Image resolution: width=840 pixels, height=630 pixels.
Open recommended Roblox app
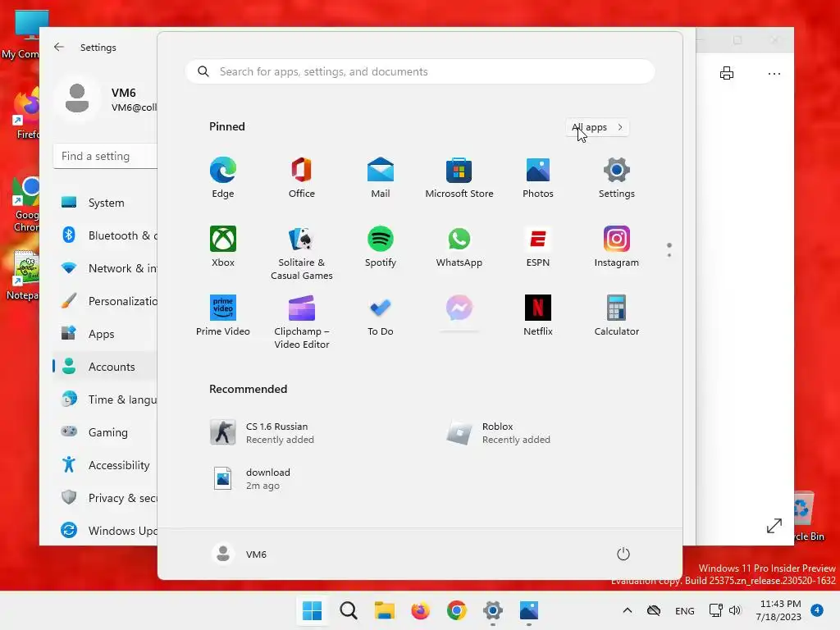click(x=498, y=433)
